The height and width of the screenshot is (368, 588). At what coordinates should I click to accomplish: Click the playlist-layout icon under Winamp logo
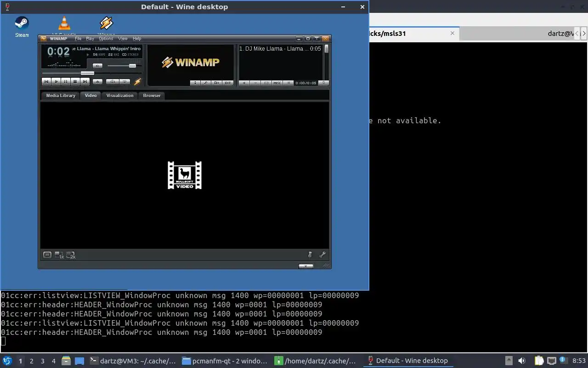click(228, 83)
